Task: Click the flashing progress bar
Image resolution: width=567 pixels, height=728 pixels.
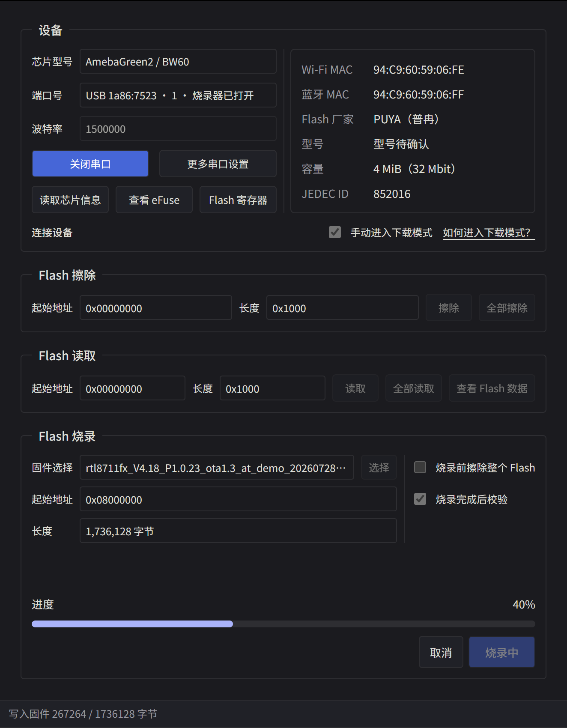Action: [x=283, y=624]
